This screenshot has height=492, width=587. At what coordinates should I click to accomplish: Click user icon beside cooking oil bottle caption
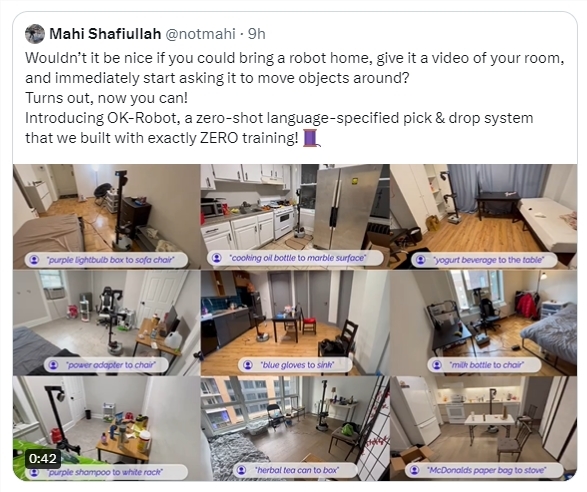pos(217,258)
